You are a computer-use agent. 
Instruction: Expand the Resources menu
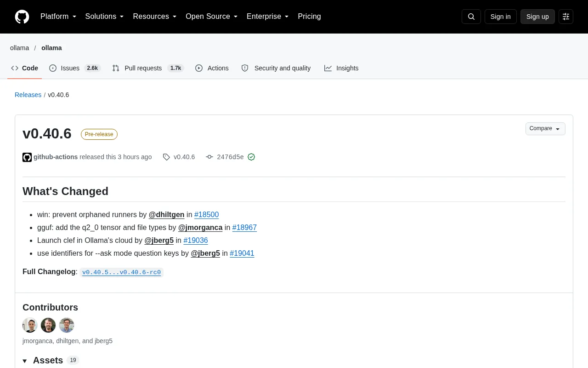(x=155, y=17)
